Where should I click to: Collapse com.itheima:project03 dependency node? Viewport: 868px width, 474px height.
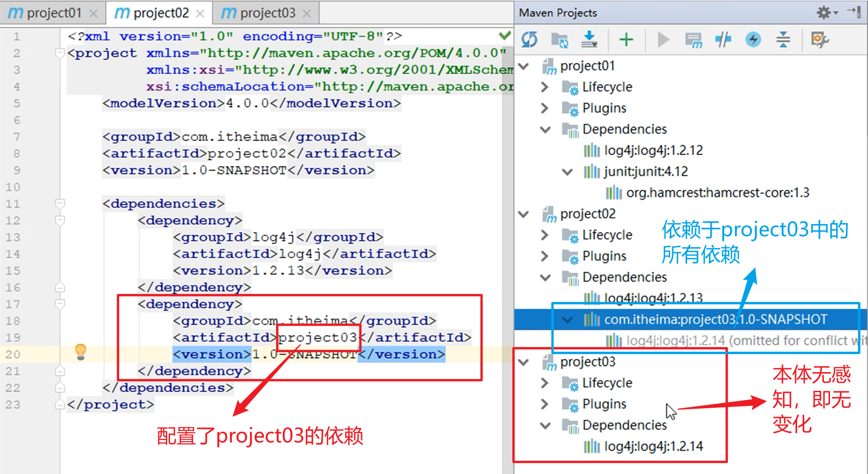pos(567,320)
